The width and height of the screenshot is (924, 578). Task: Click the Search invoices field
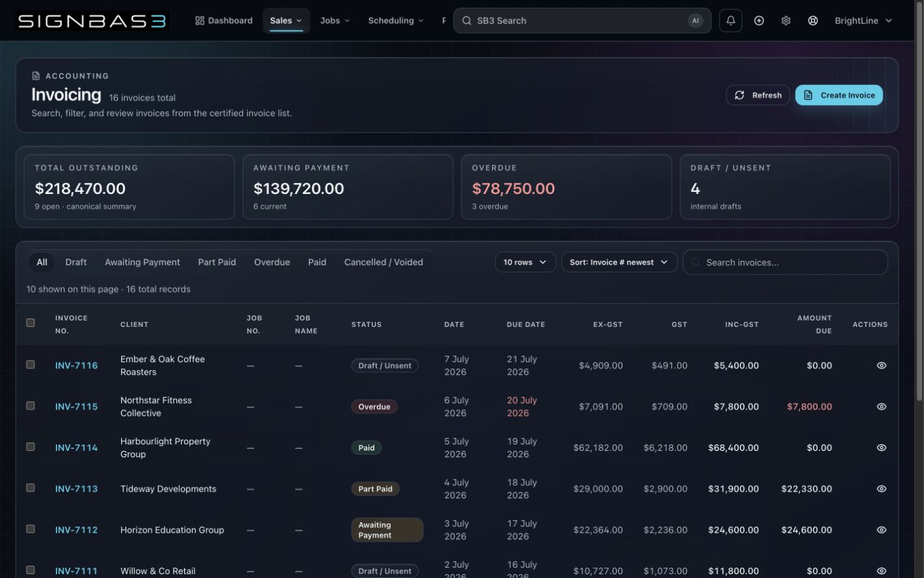[785, 262]
